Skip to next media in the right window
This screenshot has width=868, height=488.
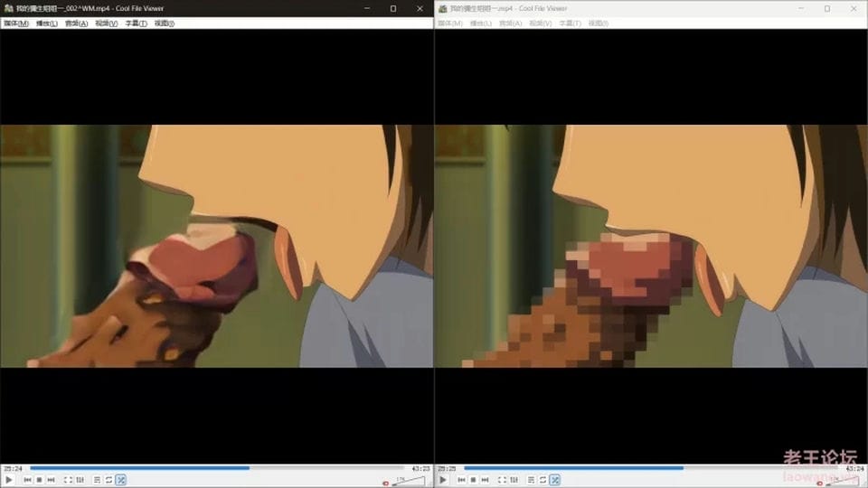click(485, 480)
